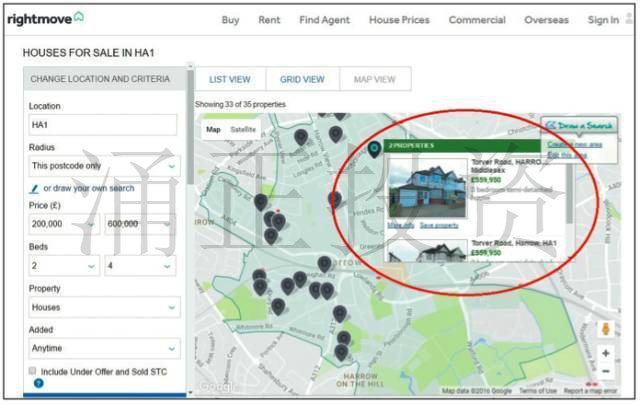Select the Map View tab
Image resolution: width=640 pixels, height=404 pixels.
pos(375,79)
